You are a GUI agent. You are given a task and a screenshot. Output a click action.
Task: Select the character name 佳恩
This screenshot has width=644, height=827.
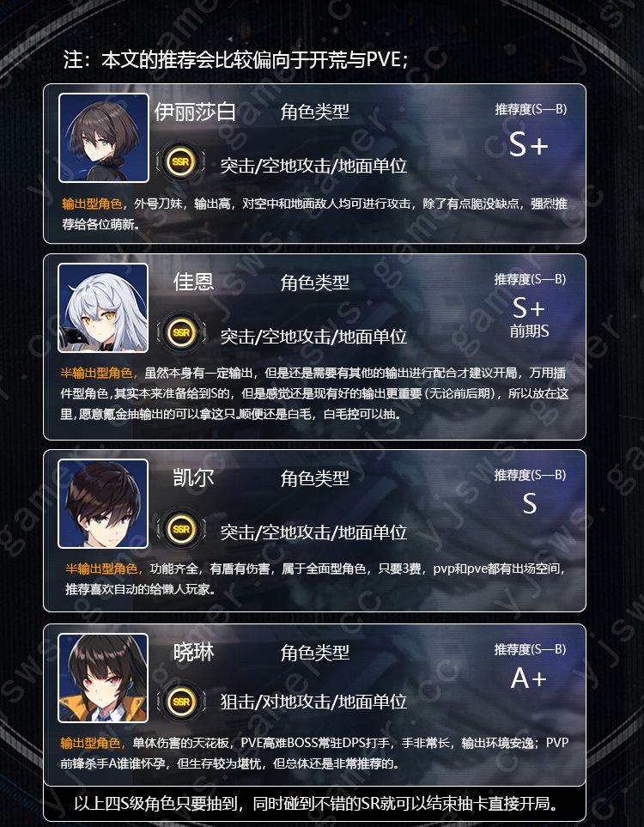(x=193, y=283)
